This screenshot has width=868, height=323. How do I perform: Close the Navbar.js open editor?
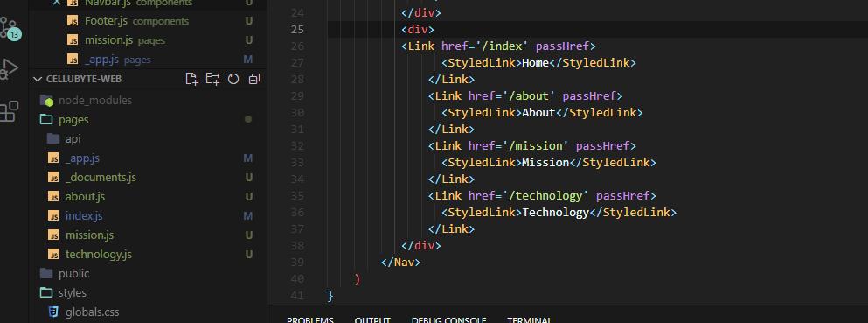pyautogui.click(x=57, y=3)
